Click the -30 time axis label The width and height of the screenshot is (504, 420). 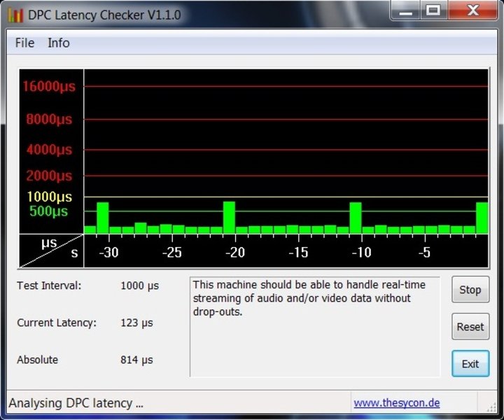109,253
